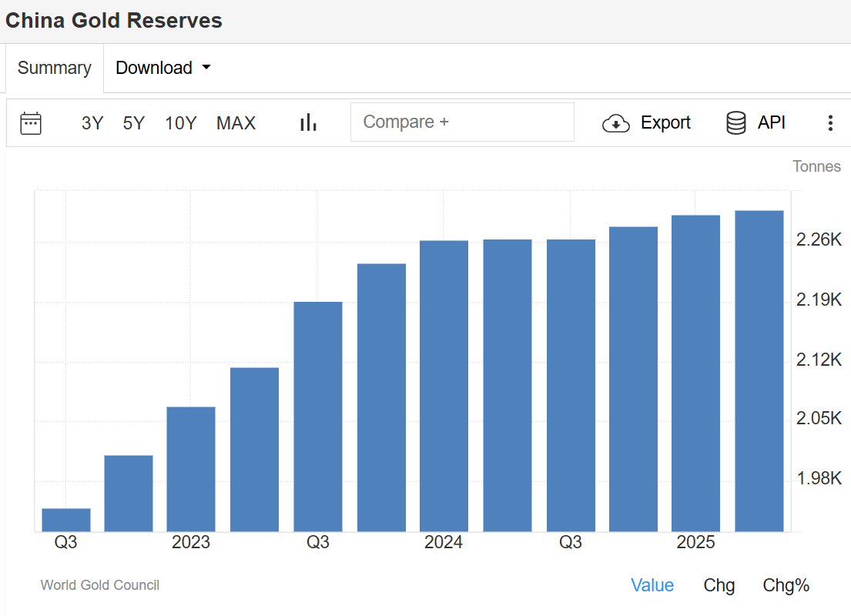The width and height of the screenshot is (851, 616).
Task: Switch to the Summary tab
Action: pos(54,68)
